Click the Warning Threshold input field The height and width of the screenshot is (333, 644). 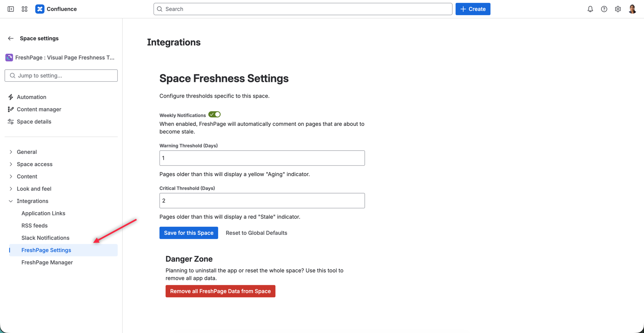[262, 158]
